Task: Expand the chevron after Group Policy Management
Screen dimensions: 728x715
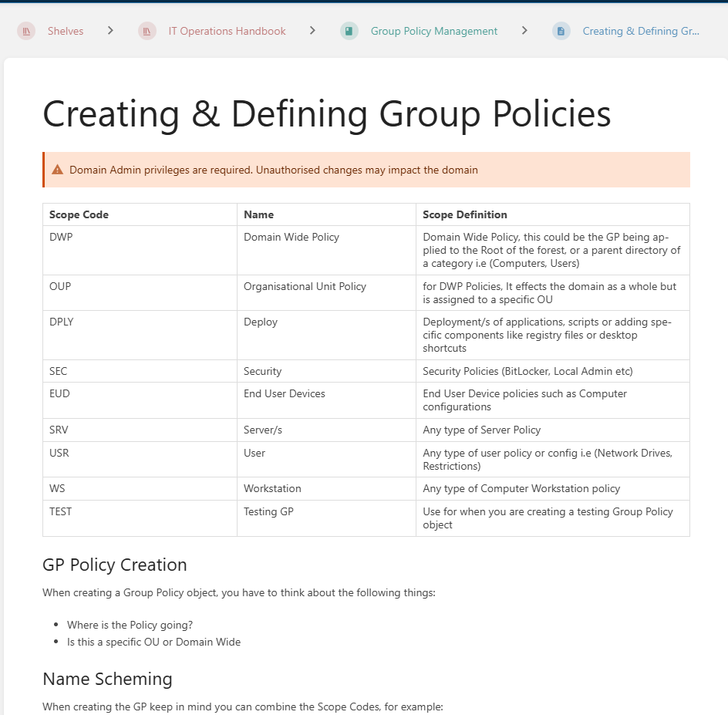Action: [525, 31]
